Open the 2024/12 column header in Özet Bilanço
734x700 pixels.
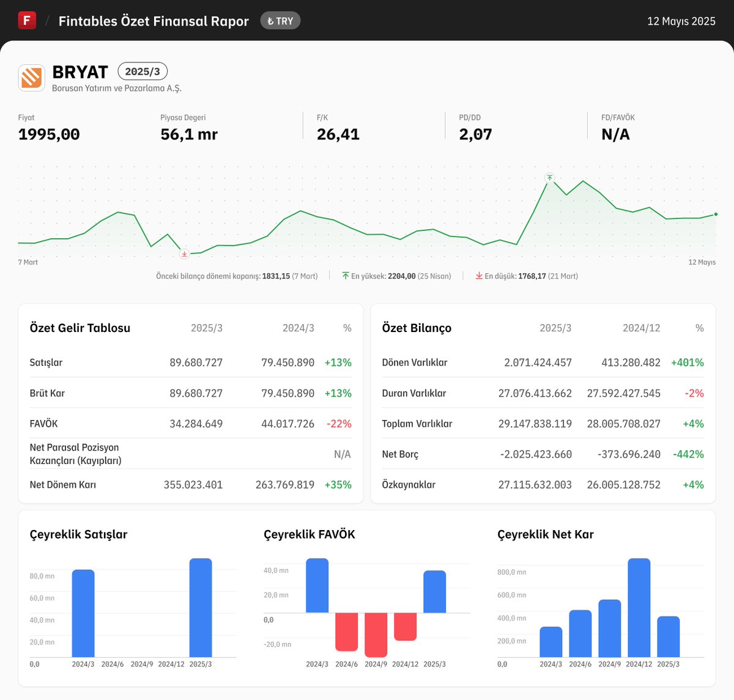[x=642, y=328]
